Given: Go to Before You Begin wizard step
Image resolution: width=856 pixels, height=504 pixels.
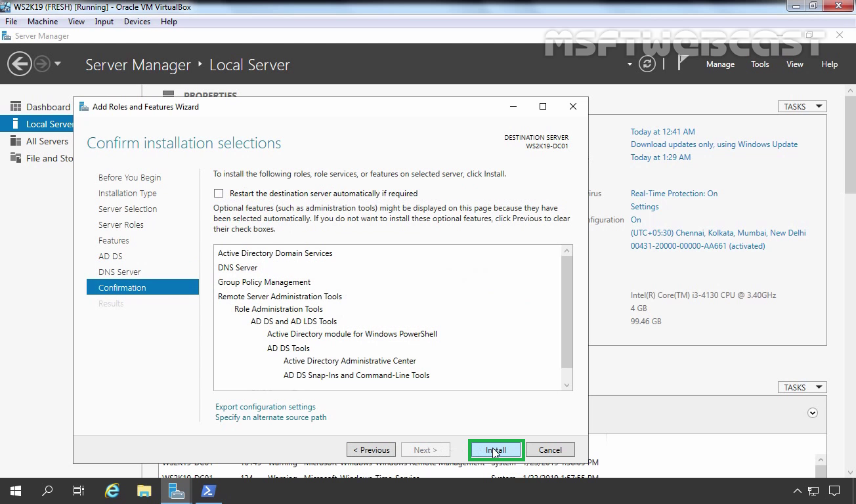Looking at the screenshot, I should [129, 177].
